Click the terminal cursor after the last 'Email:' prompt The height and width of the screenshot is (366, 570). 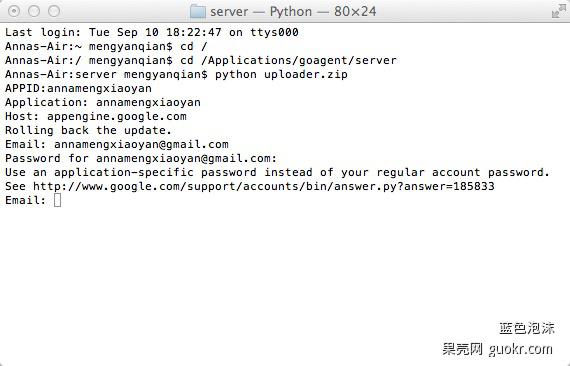[57, 200]
